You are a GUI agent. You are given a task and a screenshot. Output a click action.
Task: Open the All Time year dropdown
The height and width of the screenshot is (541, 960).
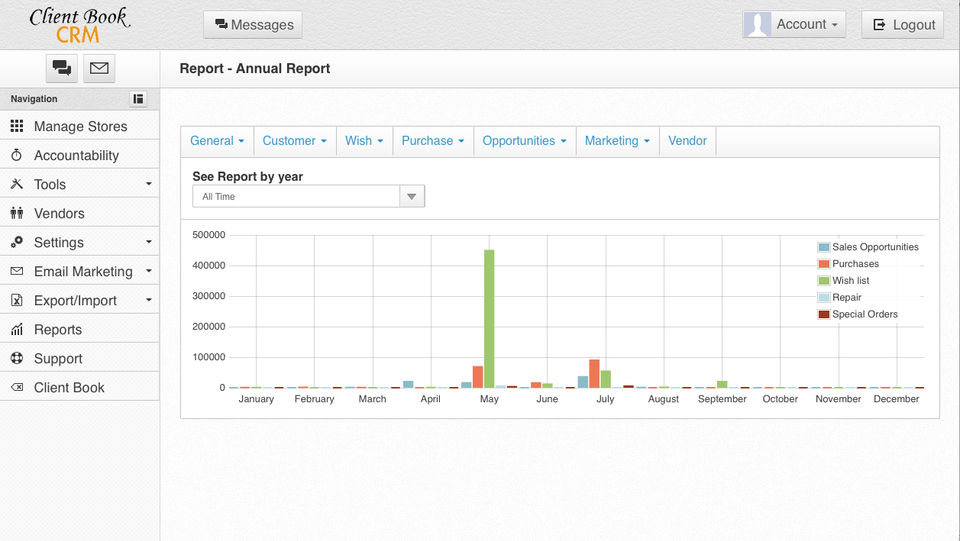[308, 197]
